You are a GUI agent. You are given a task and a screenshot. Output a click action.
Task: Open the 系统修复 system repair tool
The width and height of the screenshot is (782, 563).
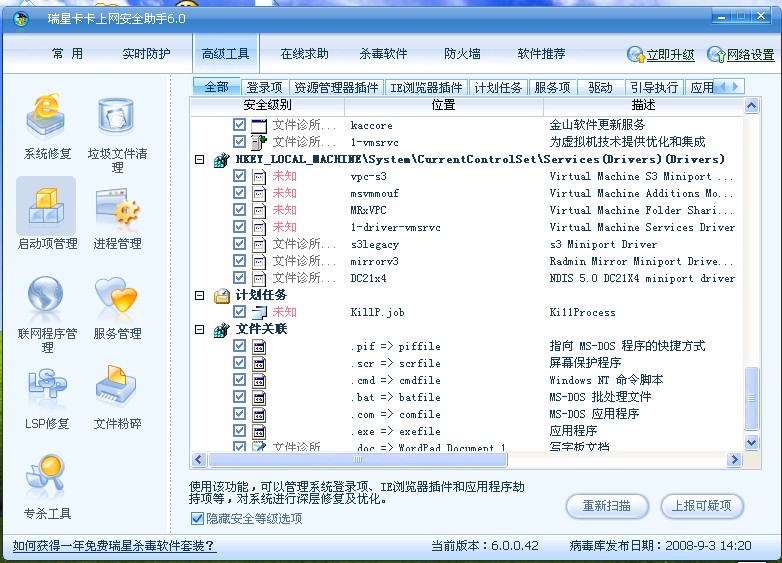(46, 117)
